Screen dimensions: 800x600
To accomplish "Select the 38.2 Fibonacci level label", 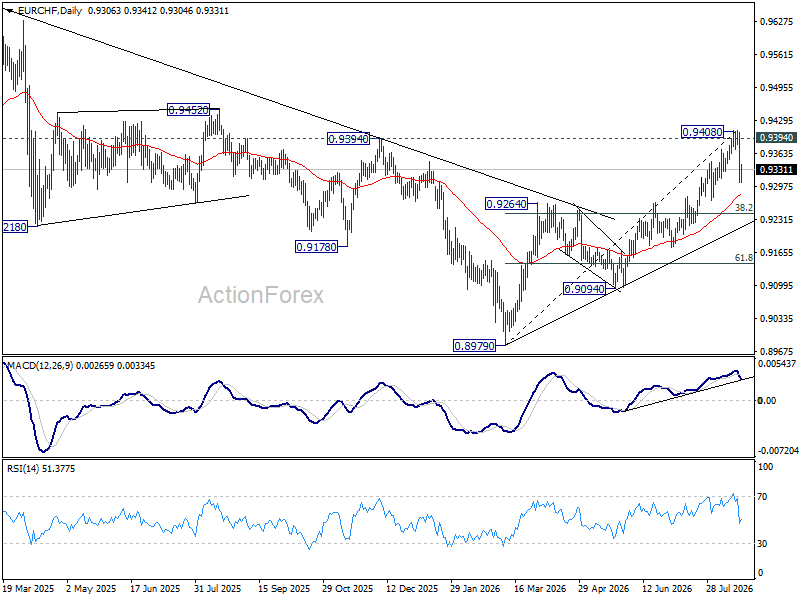I will (743, 208).
